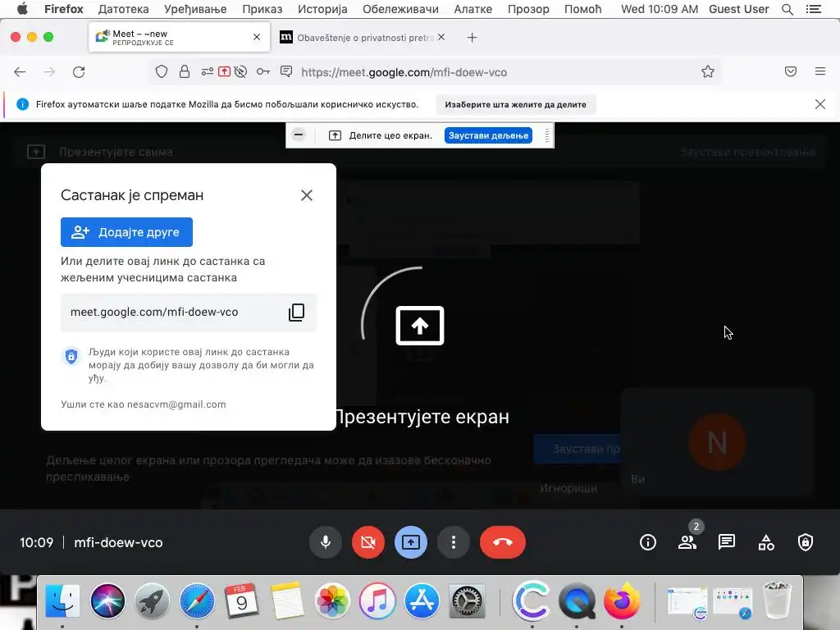
Task: Click the blocked camera permission icon
Action: click(x=240, y=72)
